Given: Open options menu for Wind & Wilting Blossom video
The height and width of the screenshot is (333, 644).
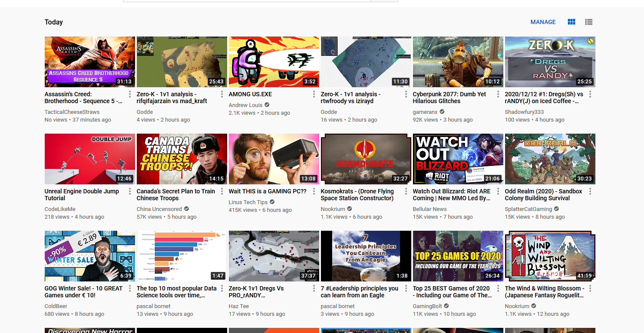Looking at the screenshot, I should 590,288.
